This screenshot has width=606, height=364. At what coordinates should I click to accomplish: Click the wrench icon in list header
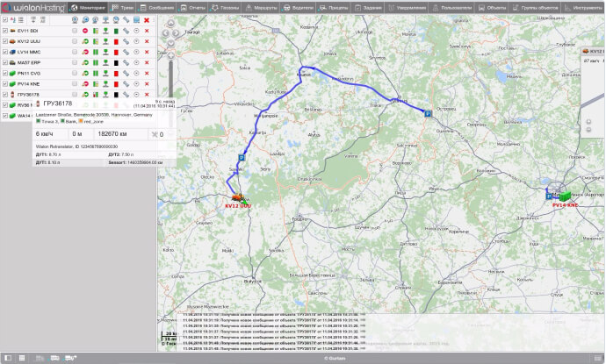tap(126, 19)
